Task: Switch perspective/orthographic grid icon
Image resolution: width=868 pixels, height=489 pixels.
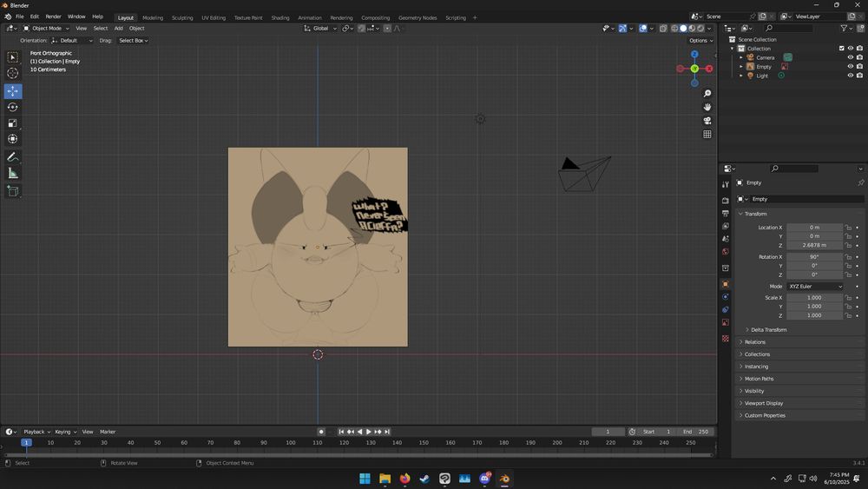Action: [x=707, y=134]
